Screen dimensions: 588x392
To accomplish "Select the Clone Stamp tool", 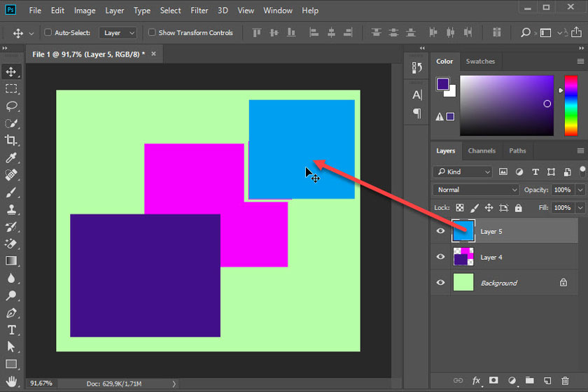I will pyautogui.click(x=11, y=209).
